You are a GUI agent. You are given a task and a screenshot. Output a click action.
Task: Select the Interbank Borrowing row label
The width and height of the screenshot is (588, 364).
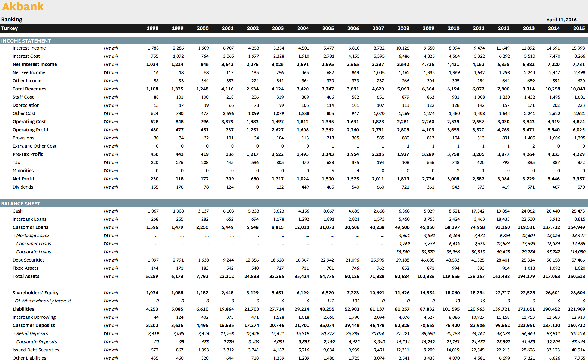click(34, 317)
